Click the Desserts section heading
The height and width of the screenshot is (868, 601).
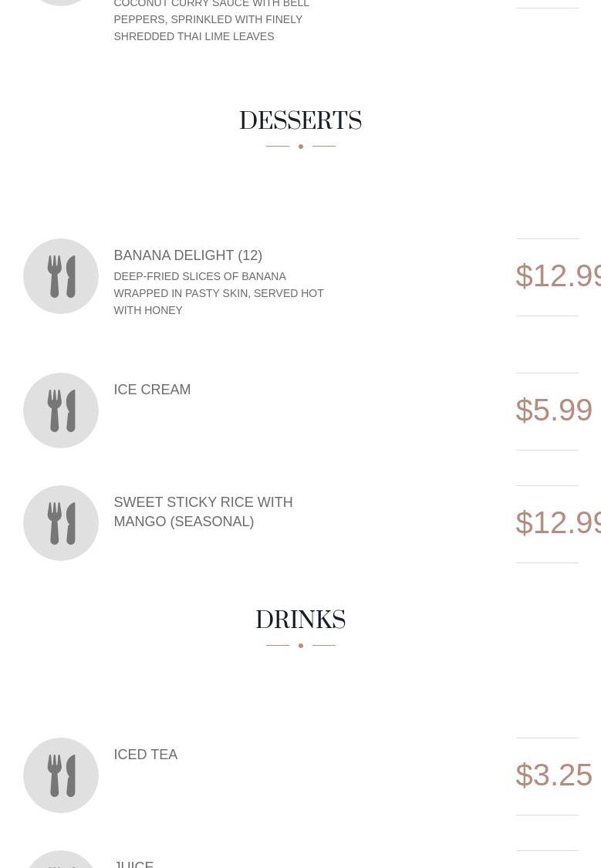coord(300,121)
